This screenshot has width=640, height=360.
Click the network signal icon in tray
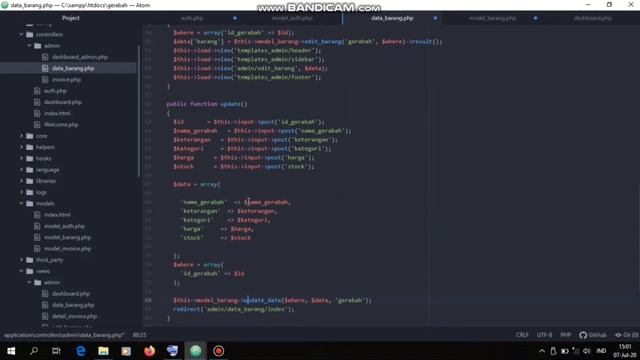576,351
